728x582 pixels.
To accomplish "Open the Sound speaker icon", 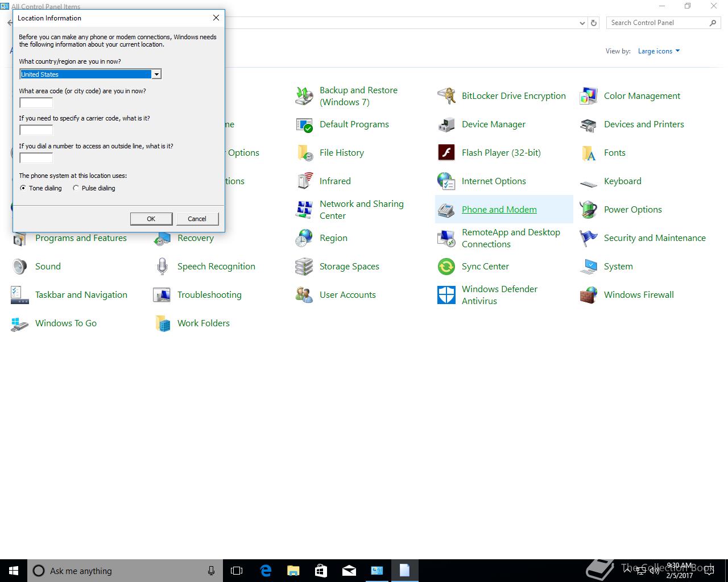I will [x=20, y=267].
